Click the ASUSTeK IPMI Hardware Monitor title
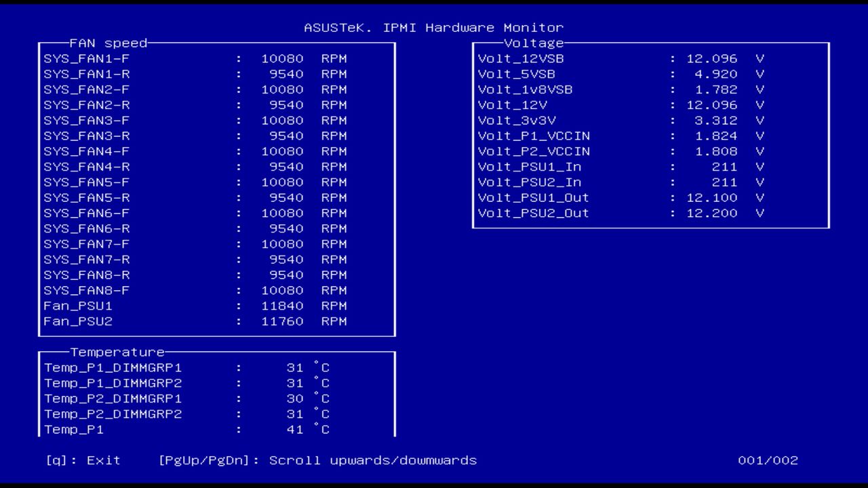The image size is (868, 488). coord(434,27)
